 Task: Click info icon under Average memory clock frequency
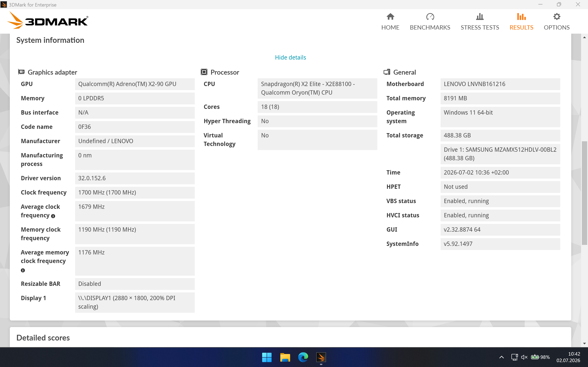[23, 270]
